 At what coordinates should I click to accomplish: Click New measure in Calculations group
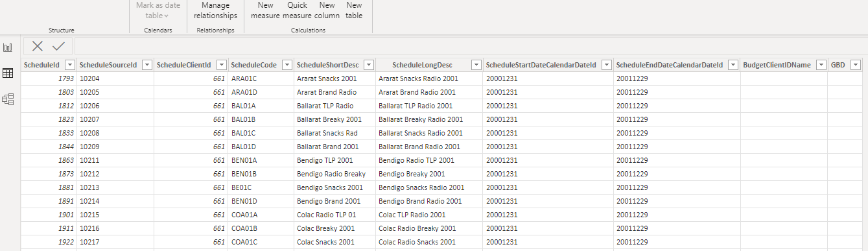(265, 10)
